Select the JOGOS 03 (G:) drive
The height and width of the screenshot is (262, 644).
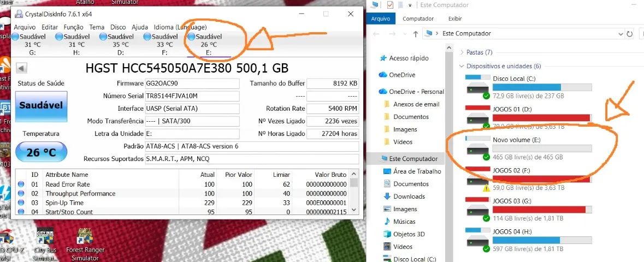[x=529, y=210]
